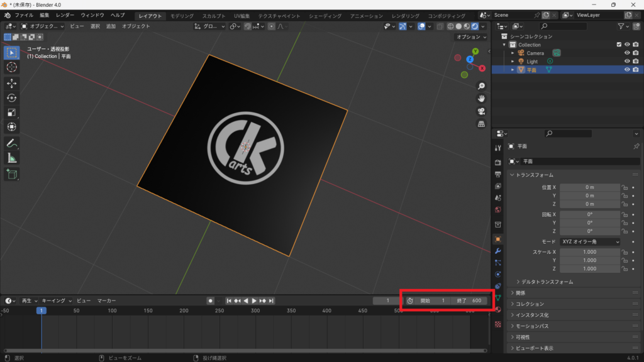The image size is (644, 362).
Task: Expand the デルタトランスフォーム panel
Action: tap(545, 282)
